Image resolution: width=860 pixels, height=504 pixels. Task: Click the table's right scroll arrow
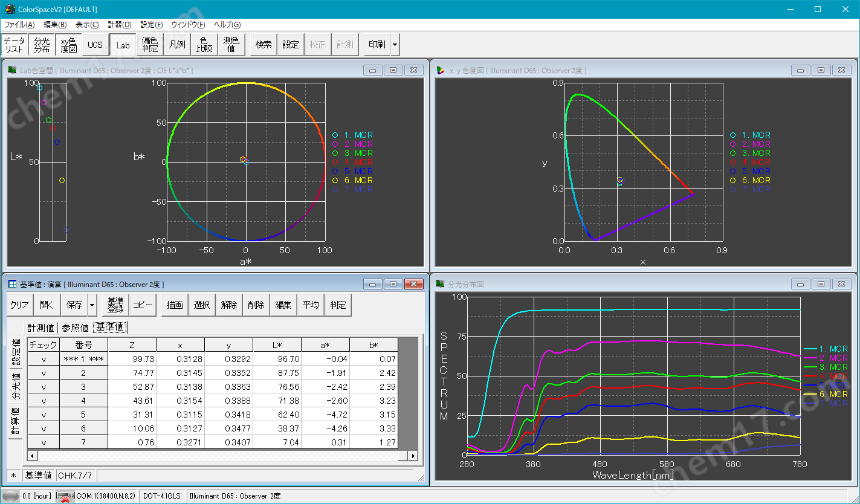pos(413,456)
